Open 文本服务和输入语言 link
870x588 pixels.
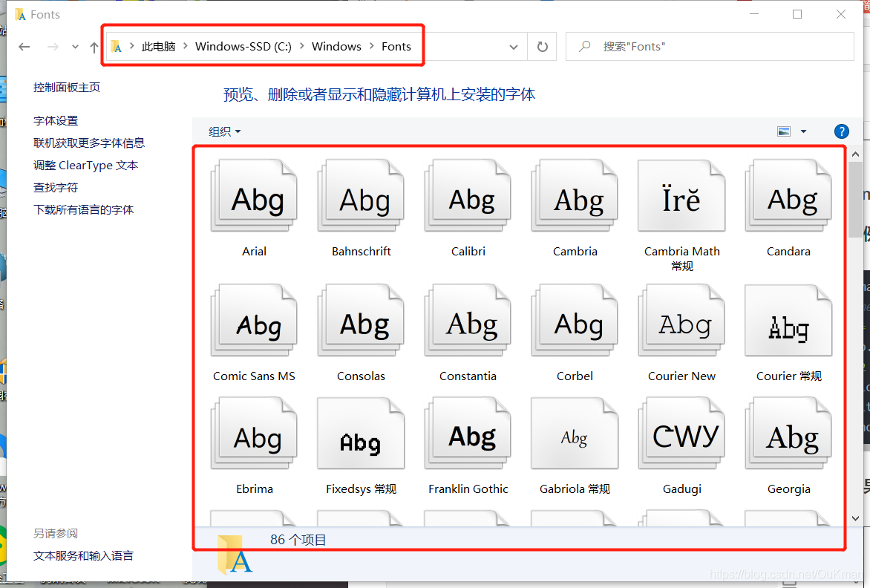[83, 556]
